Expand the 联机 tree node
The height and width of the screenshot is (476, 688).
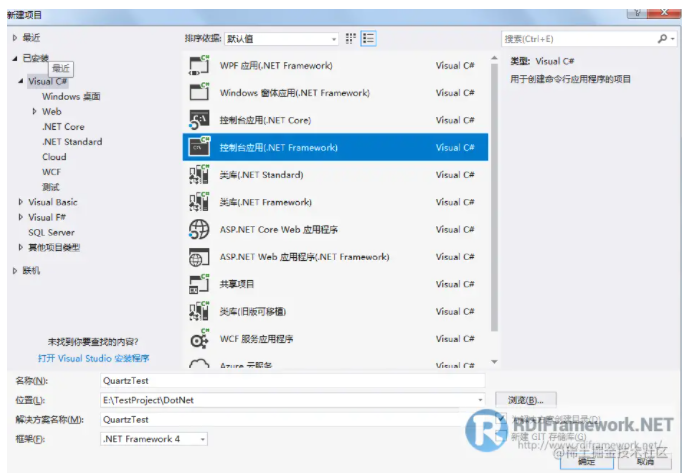pos(15,271)
